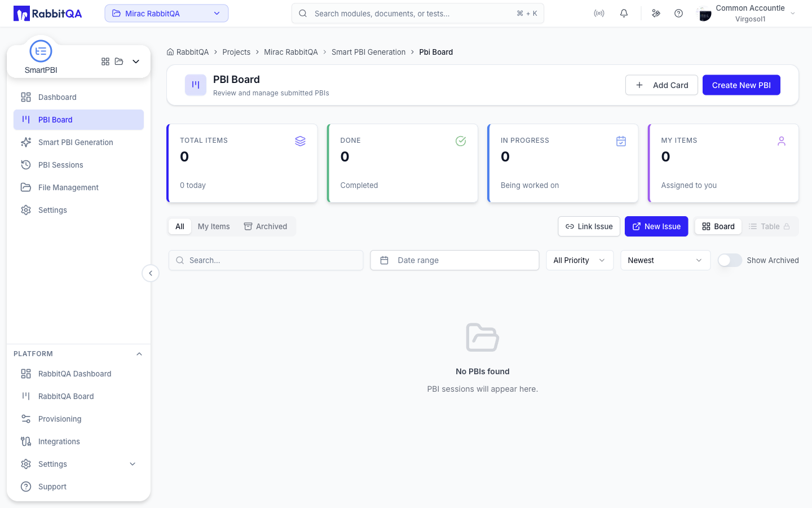Open the Mirac RabbitQA project dropdown
The image size is (812, 508).
point(166,14)
